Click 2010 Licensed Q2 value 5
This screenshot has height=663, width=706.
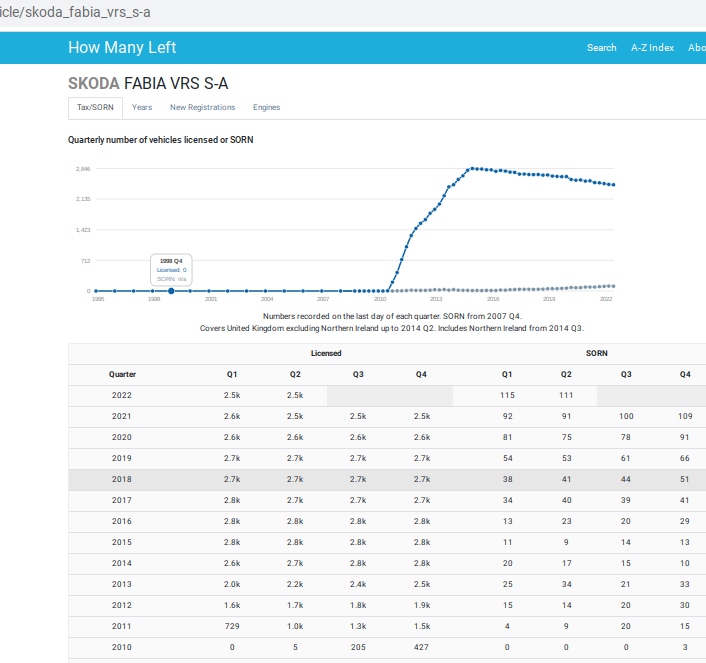point(295,647)
